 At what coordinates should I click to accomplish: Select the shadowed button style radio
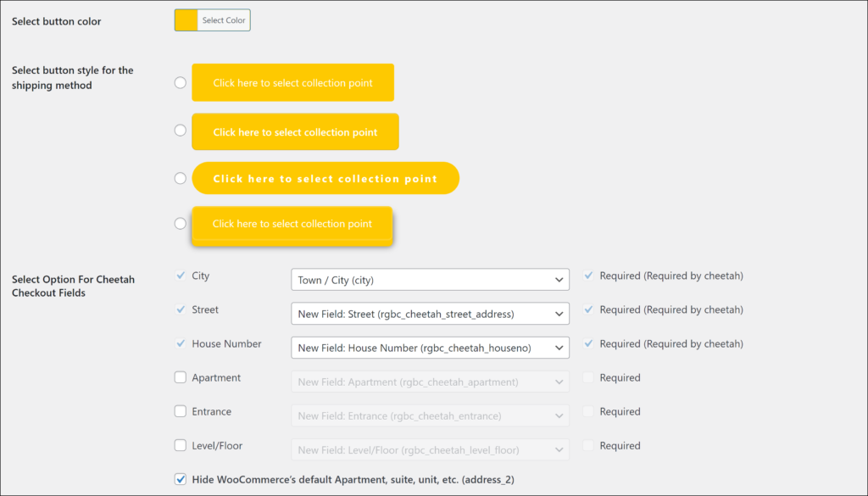tap(180, 224)
